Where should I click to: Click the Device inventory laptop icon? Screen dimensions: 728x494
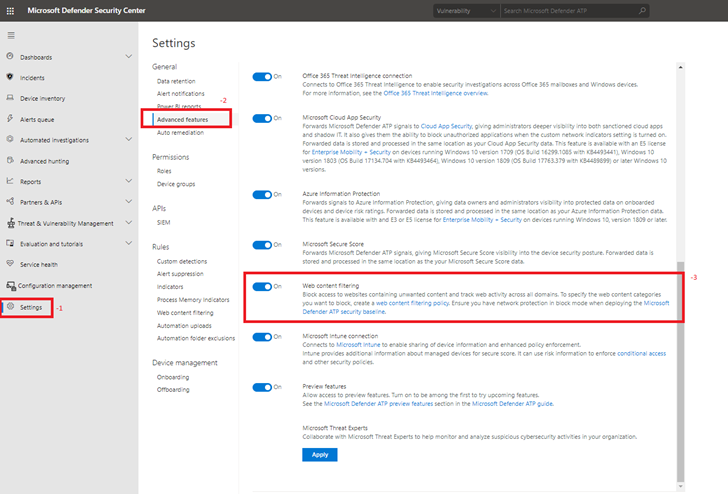(10, 98)
